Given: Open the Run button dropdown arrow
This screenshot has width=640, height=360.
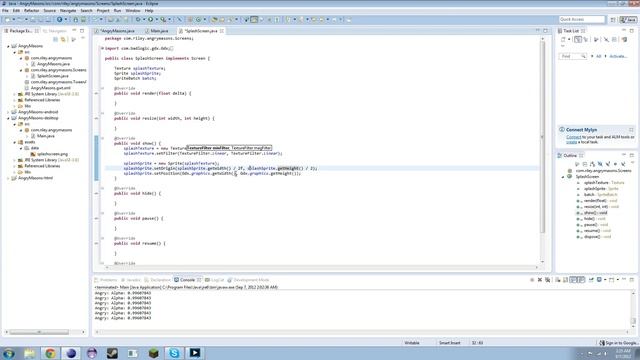Looking at the screenshot, I should click(x=156, y=20).
